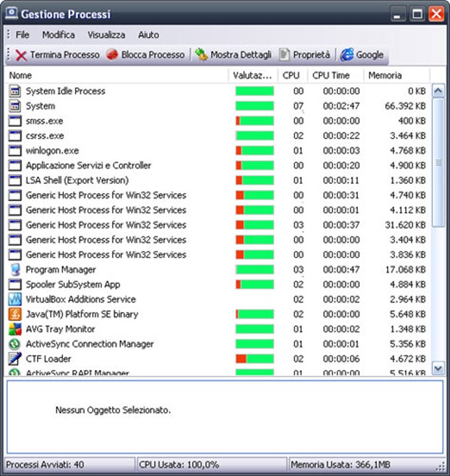This screenshot has width=450, height=476.
Task: Click the Termina Processo red X icon
Action: [x=21, y=55]
